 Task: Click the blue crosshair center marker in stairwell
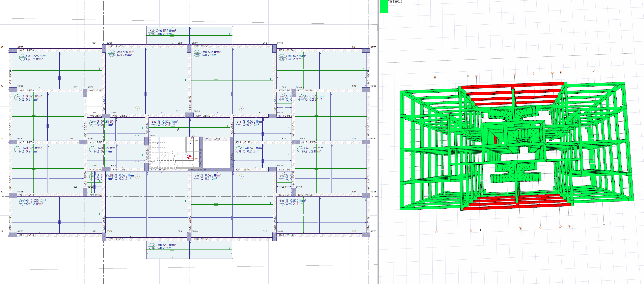point(189,142)
